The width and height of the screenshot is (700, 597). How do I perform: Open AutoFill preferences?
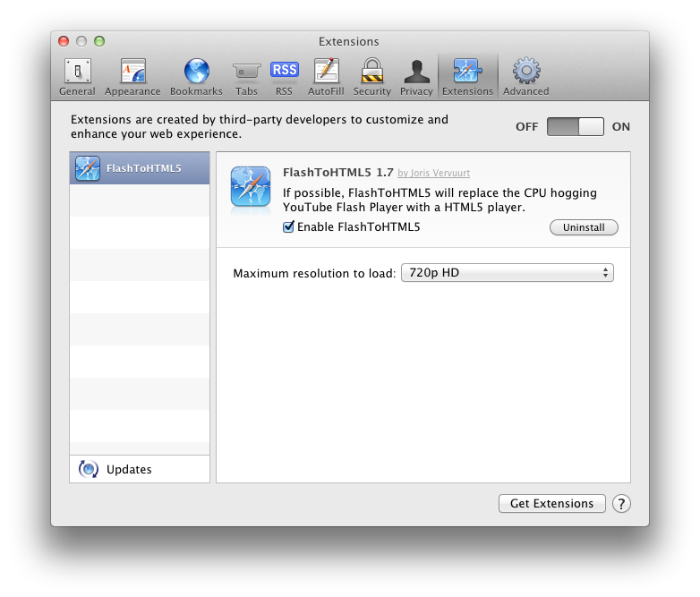pos(326,76)
